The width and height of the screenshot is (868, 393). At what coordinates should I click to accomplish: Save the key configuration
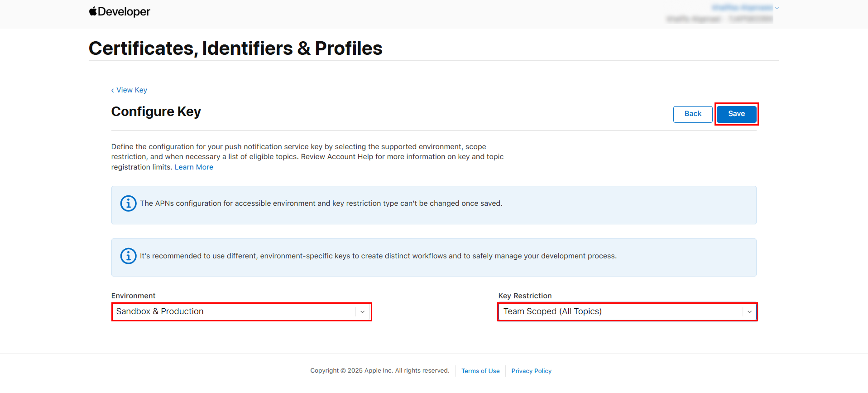(x=736, y=114)
